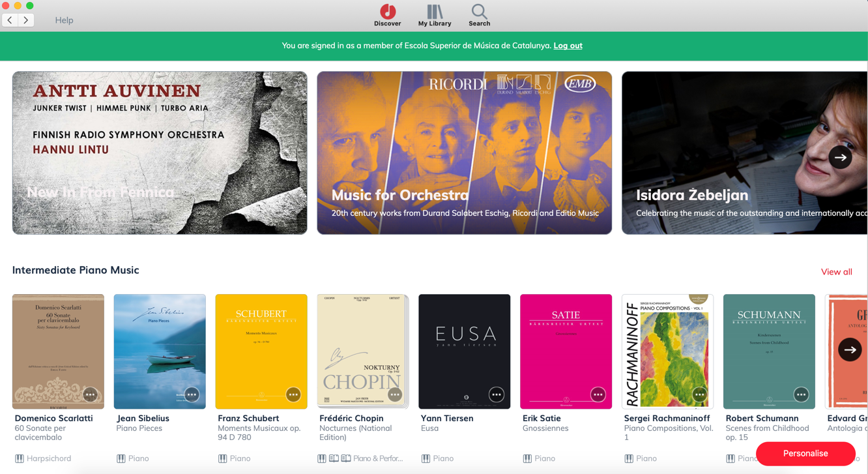Click the title '60 Sonate per clavicembalo'
Viewport: 868px width, 474px height.
[40, 433]
